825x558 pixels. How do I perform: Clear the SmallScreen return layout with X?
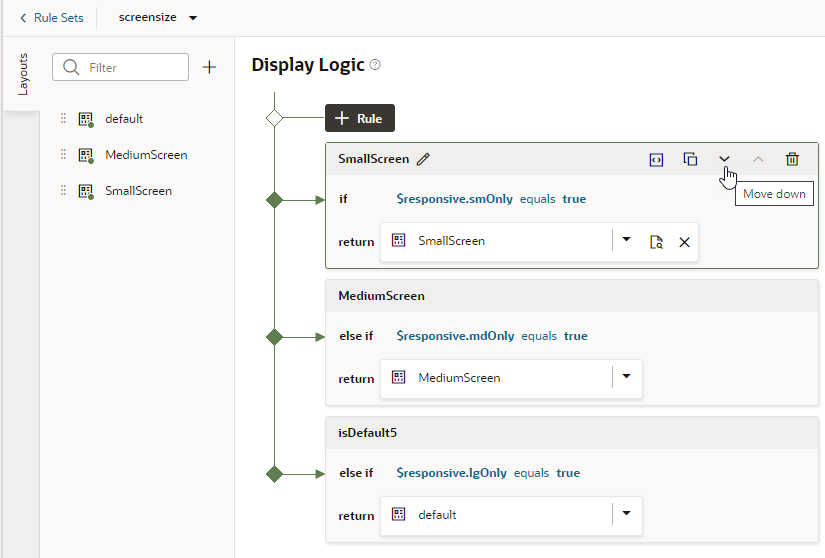point(685,242)
